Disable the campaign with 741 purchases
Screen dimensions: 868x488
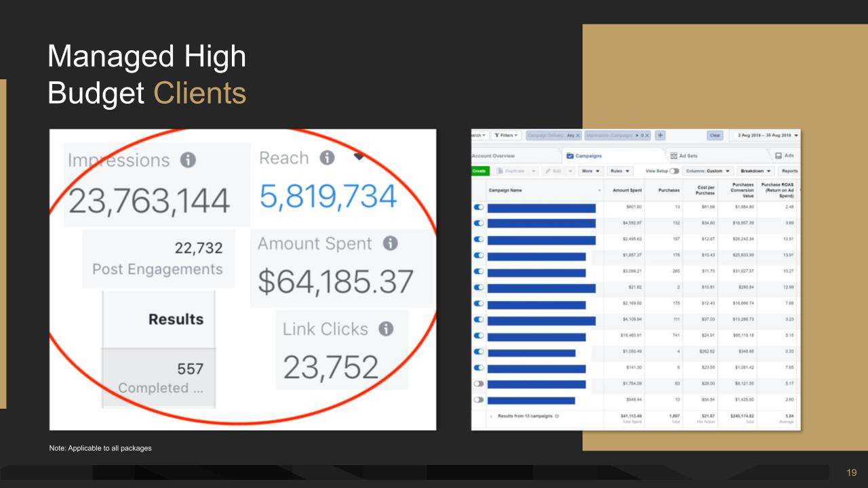[479, 337]
